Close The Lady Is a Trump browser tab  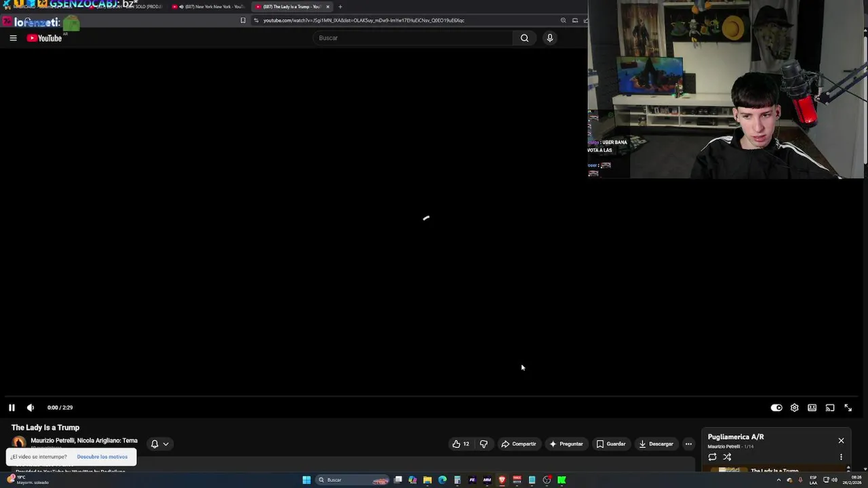tap(328, 7)
